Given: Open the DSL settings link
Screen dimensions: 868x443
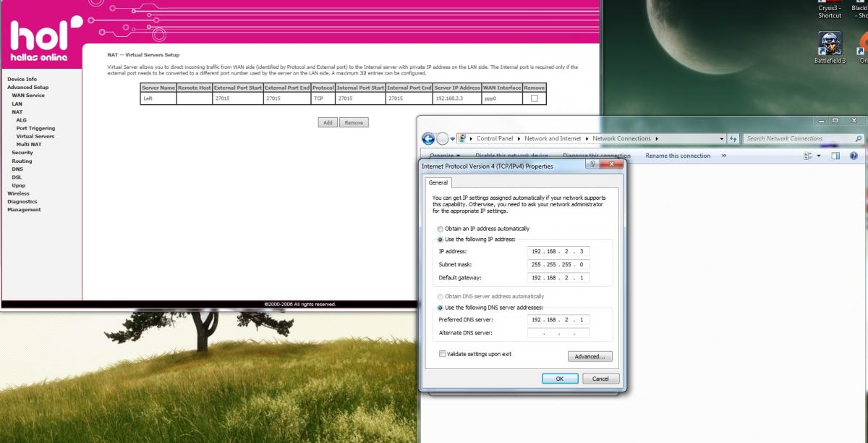Looking at the screenshot, I should click(x=17, y=177).
